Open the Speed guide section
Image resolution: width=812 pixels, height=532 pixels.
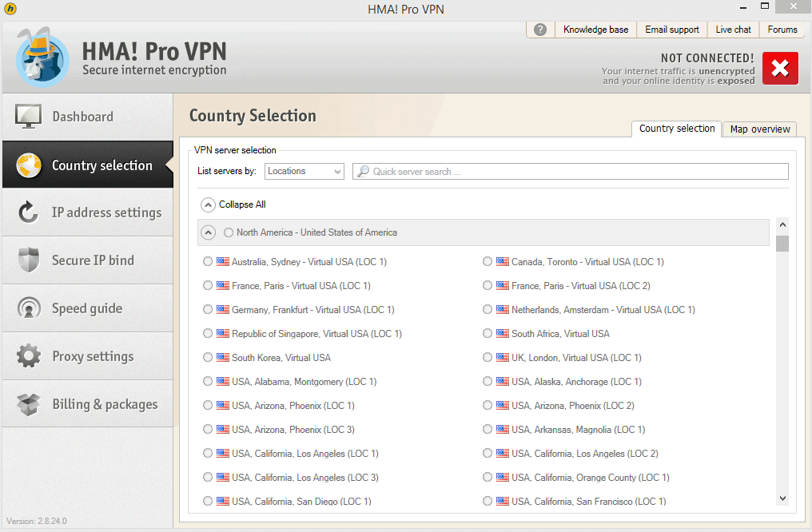tap(88, 308)
